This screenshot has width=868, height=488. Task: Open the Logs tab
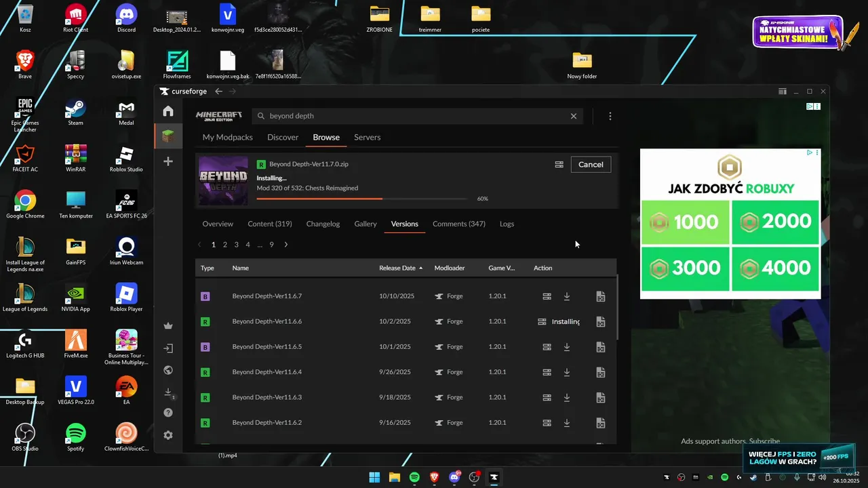(x=507, y=224)
